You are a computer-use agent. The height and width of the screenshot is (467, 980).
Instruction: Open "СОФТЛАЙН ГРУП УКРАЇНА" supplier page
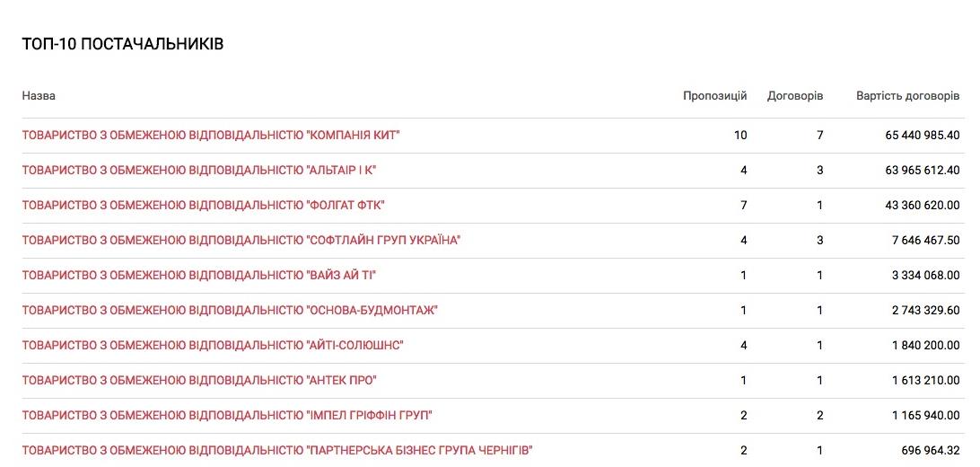coord(241,241)
